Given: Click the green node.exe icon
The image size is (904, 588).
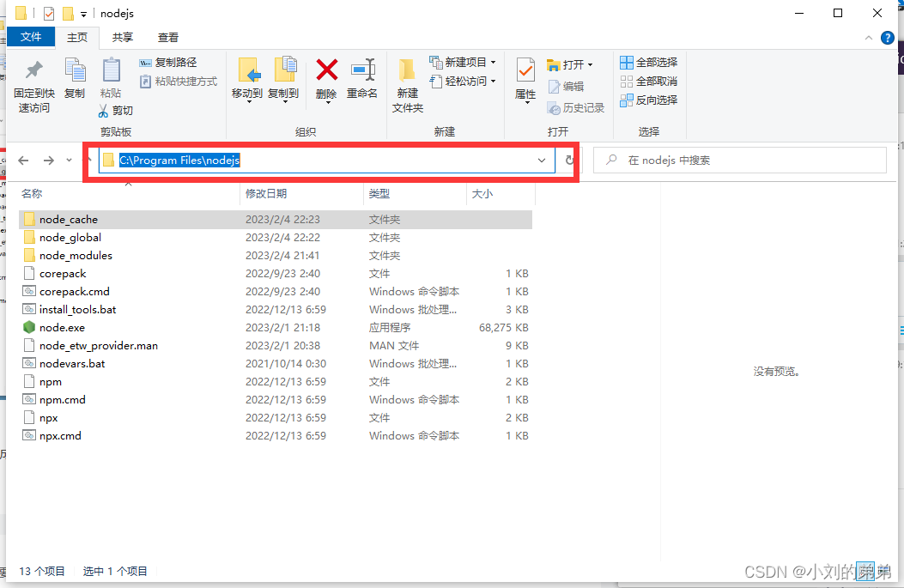Looking at the screenshot, I should tap(29, 327).
